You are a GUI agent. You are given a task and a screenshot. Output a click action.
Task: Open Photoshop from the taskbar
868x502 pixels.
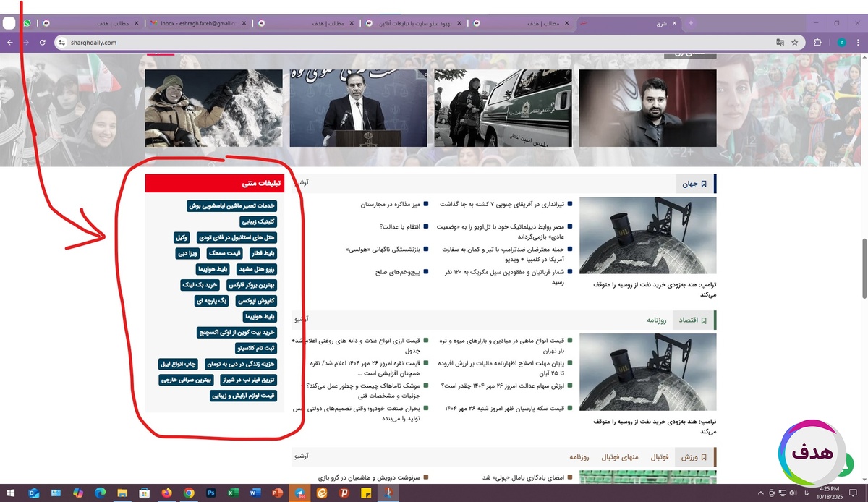click(x=211, y=493)
